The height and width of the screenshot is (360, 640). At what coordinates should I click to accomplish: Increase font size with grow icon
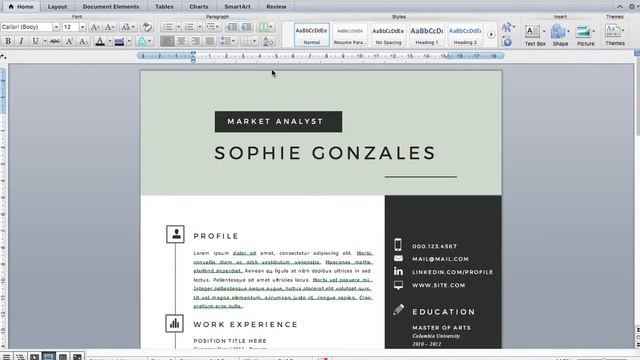coord(95,27)
